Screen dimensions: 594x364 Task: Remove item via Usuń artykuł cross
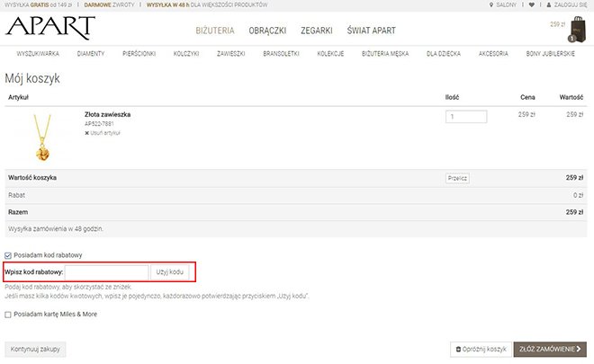(86, 133)
